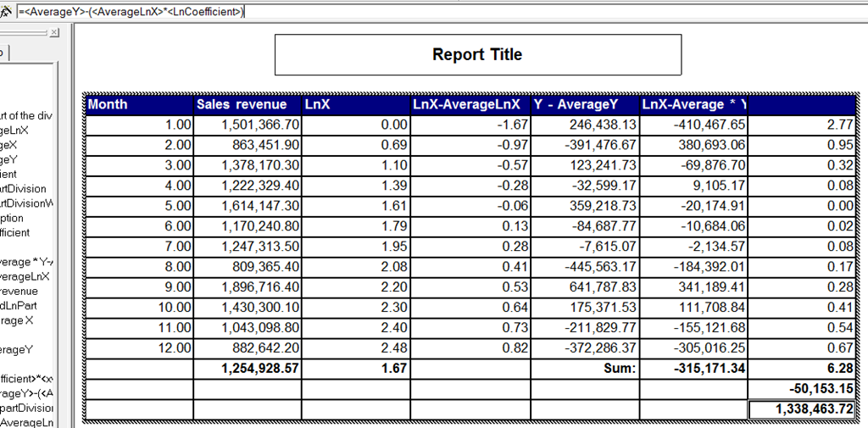Click product value -2,134.57

coord(693,247)
